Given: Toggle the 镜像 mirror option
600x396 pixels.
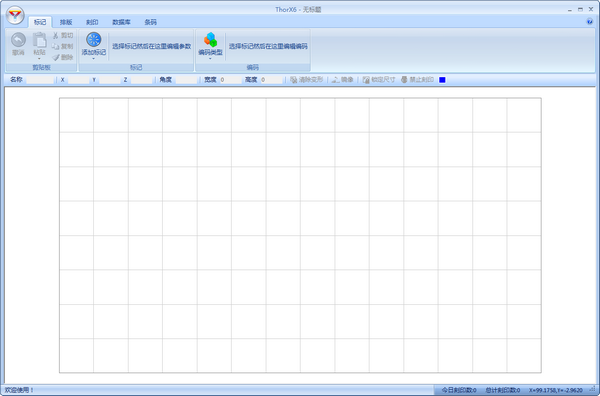Looking at the screenshot, I should click(342, 80).
